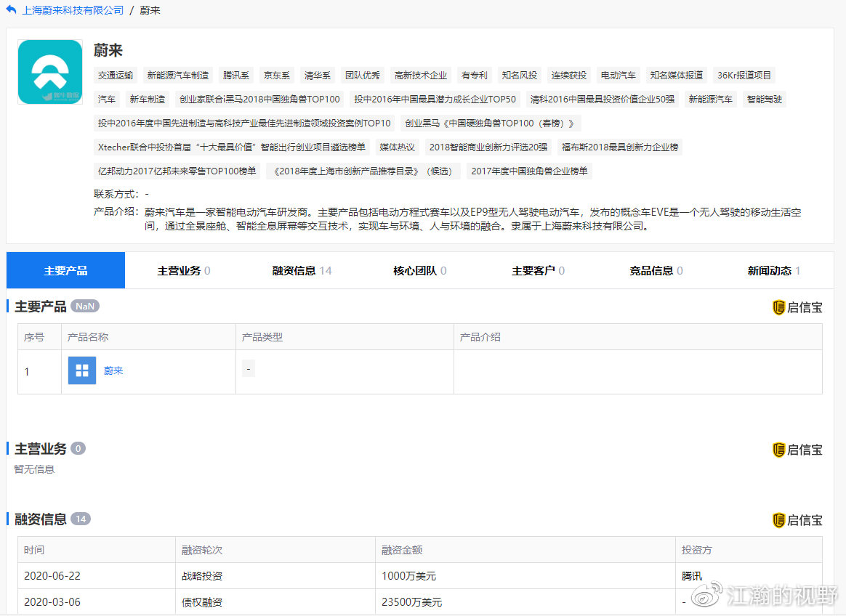Image resolution: width=846 pixels, height=616 pixels.
Task: Go to the 竞品信息 tab
Action: point(656,270)
